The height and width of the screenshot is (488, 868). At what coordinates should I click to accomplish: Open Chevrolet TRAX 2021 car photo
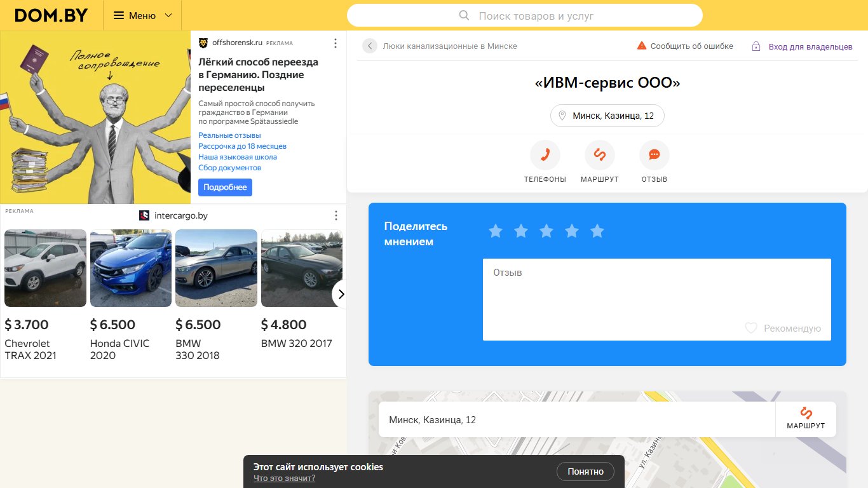coord(45,268)
